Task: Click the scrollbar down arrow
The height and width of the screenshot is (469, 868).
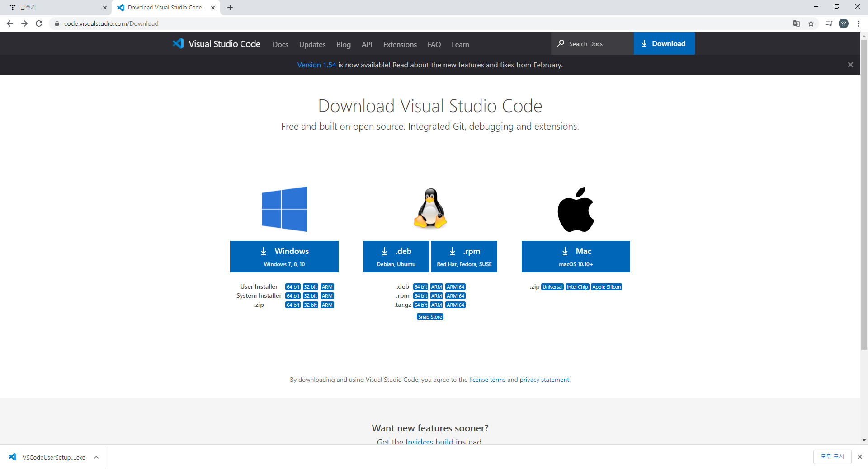Action: 864,440
